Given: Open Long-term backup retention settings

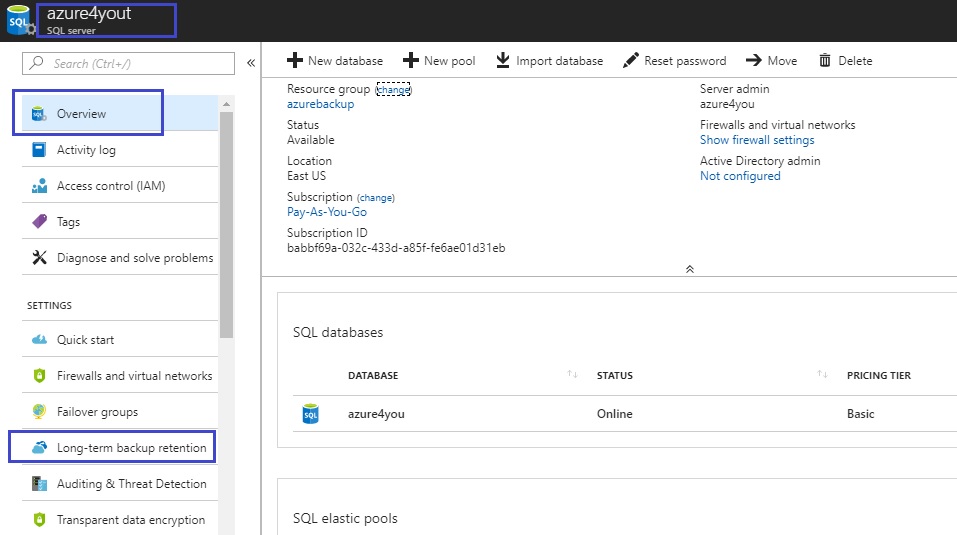Looking at the screenshot, I should [x=131, y=448].
